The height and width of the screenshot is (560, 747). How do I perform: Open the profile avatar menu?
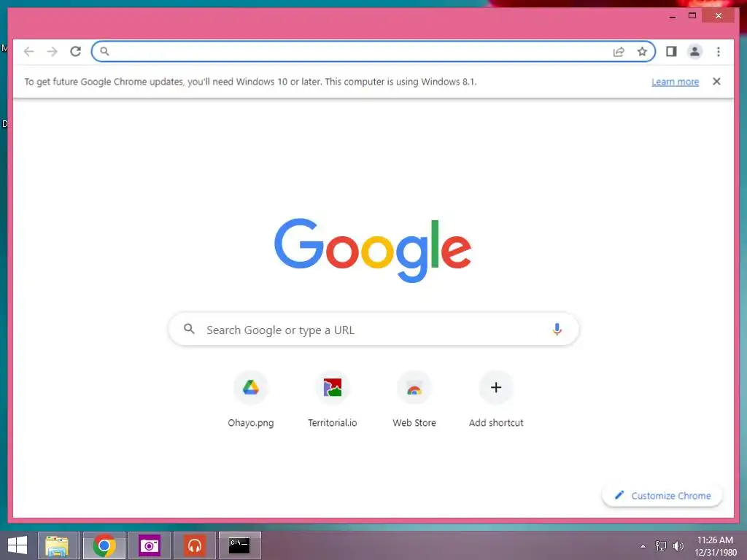tap(694, 52)
